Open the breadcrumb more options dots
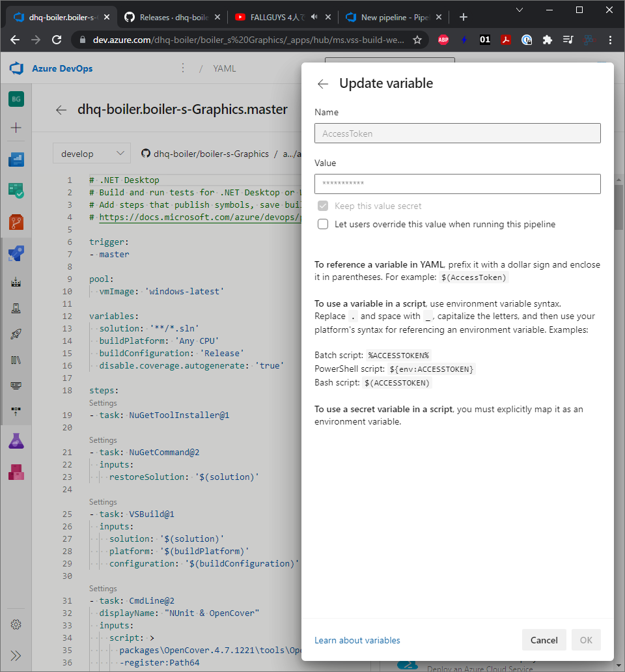Screen dimensions: 625x672 (183, 68)
